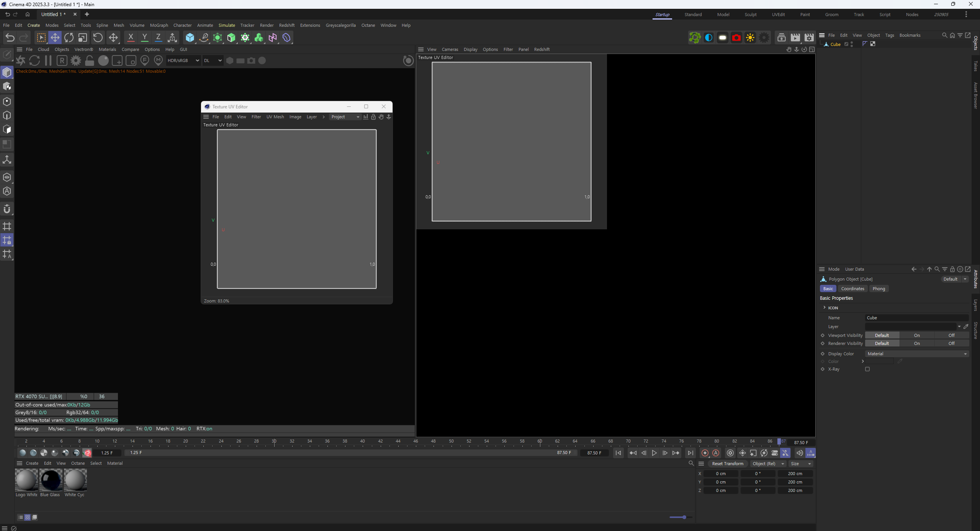Click the Octane pause render icon
This screenshot has height=531, width=980.
click(x=48, y=60)
